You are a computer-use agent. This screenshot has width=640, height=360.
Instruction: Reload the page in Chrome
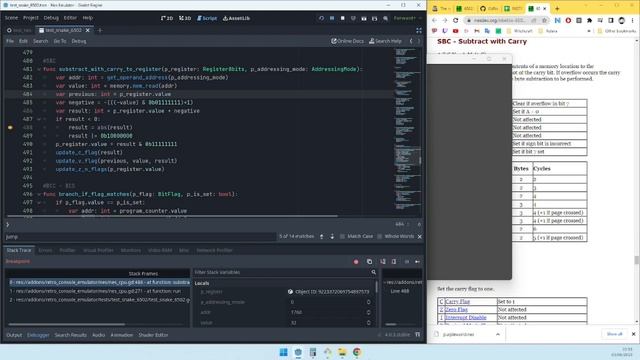tap(456, 20)
